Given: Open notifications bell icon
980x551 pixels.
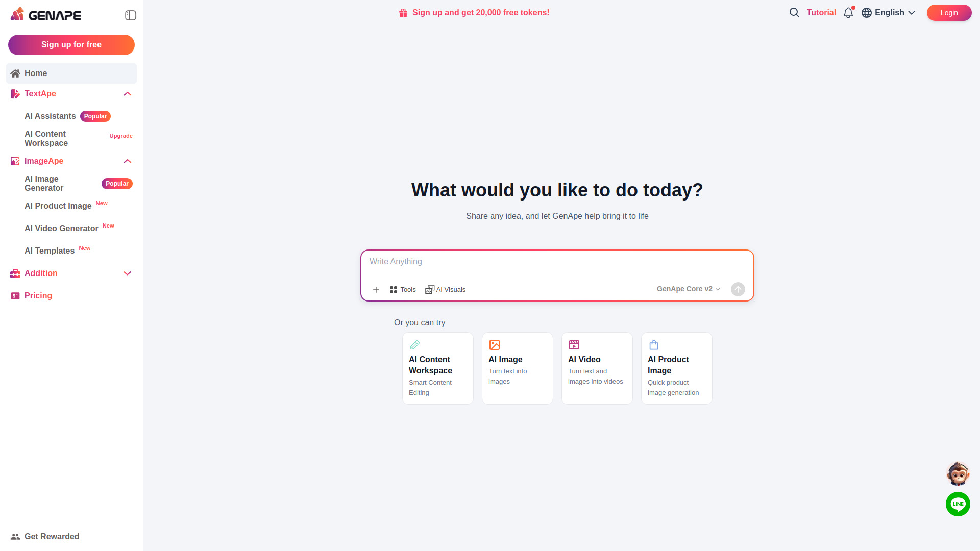Looking at the screenshot, I should tap(848, 13).
